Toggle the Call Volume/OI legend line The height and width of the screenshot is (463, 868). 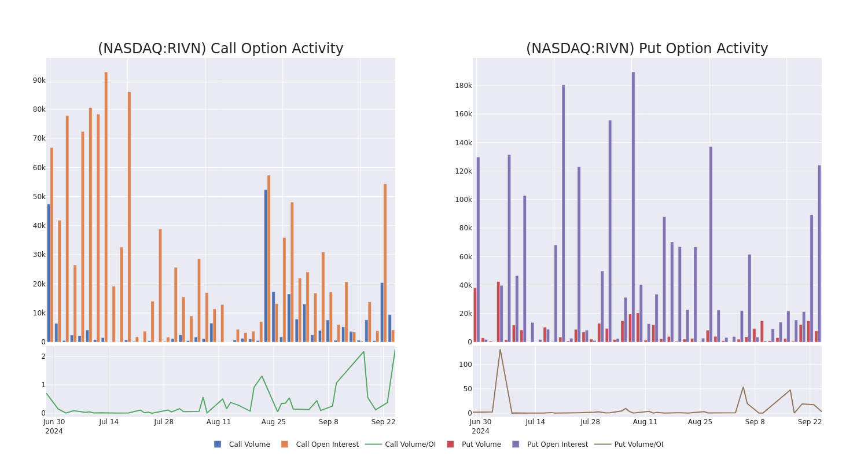pos(373,444)
